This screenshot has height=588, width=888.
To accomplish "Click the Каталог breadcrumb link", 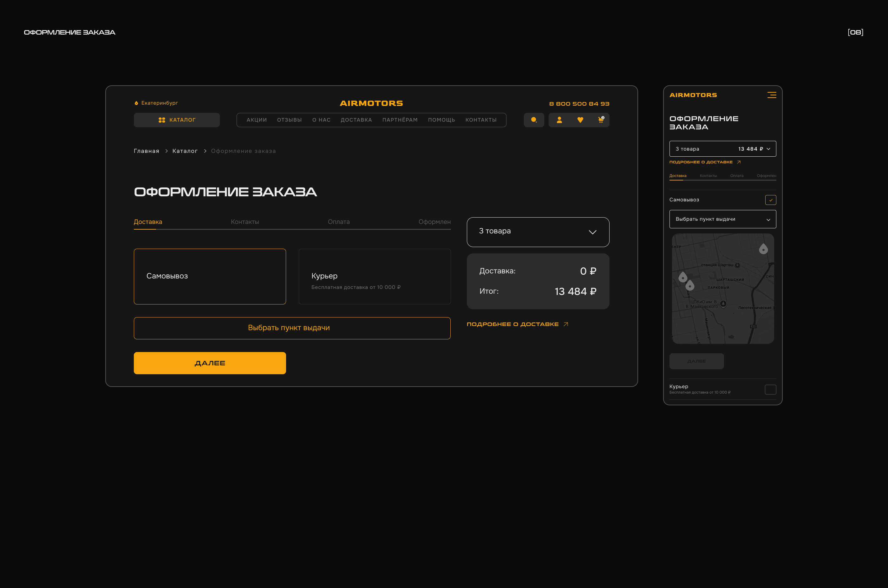I will tap(185, 151).
